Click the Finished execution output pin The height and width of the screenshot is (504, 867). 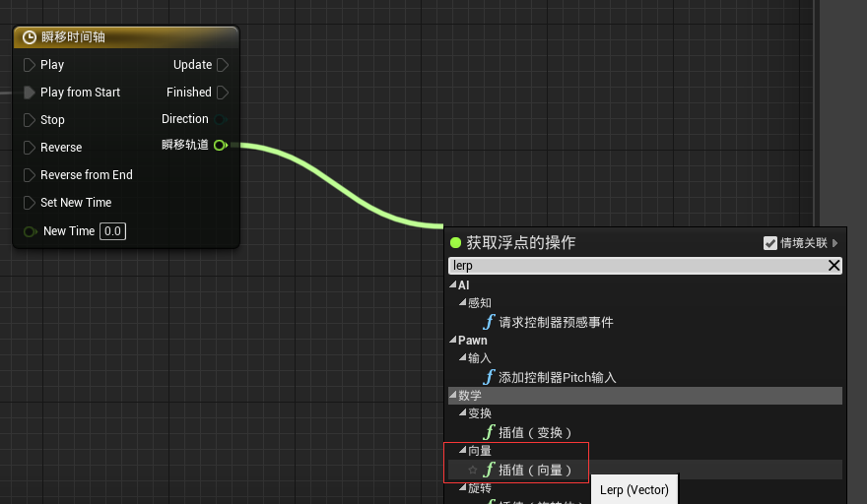point(223,93)
